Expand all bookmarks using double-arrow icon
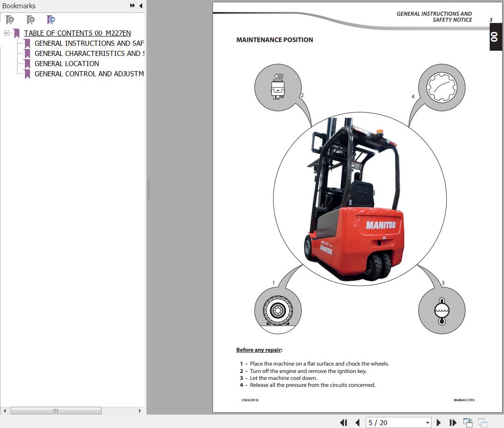504x428 pixels. click(x=133, y=6)
